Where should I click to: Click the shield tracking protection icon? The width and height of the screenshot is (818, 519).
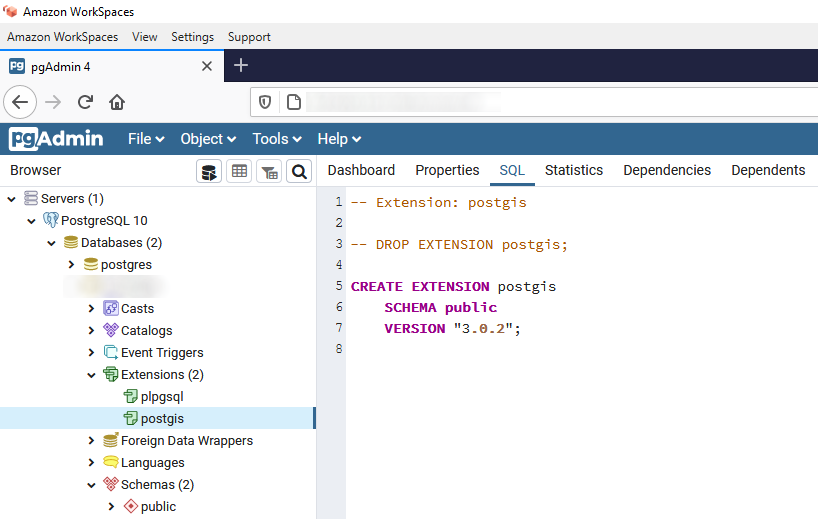pyautogui.click(x=265, y=102)
